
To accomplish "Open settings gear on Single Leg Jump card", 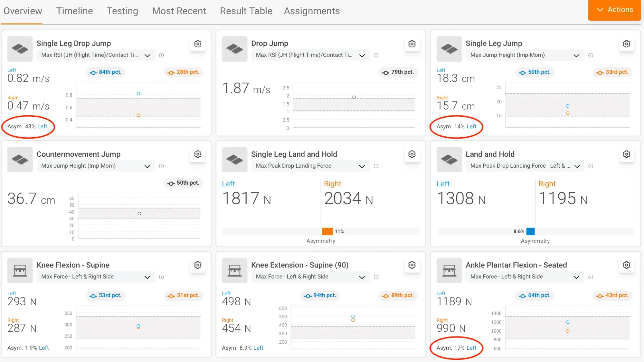I will click(626, 44).
